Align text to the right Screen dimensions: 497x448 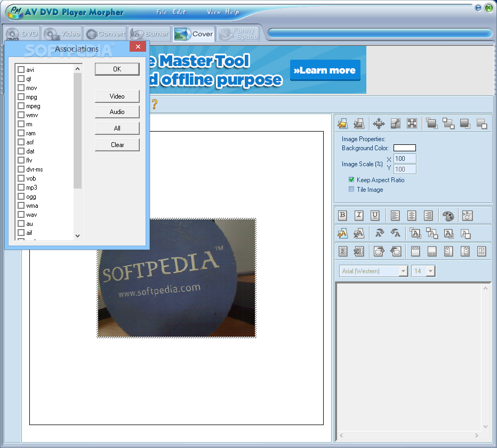click(428, 216)
